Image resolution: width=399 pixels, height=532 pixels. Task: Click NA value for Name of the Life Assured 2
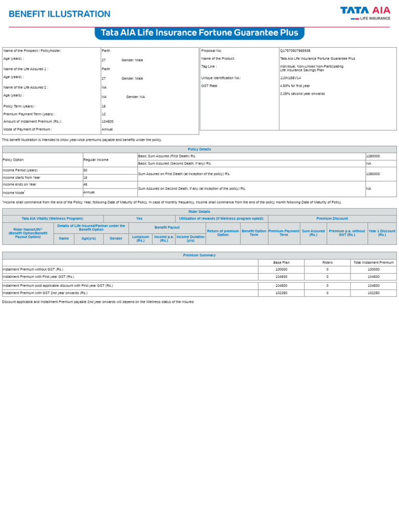104,87
